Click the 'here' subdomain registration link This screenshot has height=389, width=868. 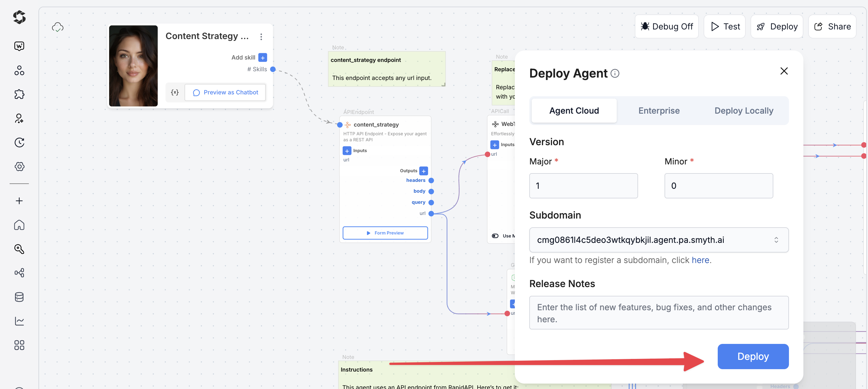pyautogui.click(x=700, y=260)
